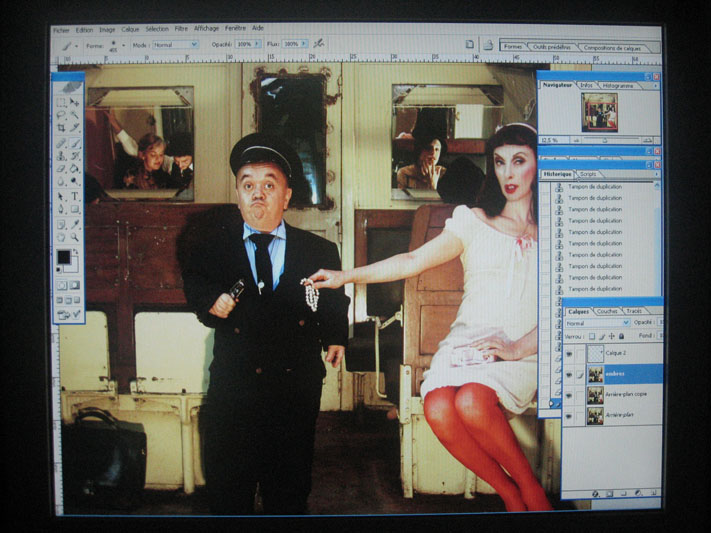This screenshot has height=533, width=711.
Task: Click the foreground color swatch
Action: 63,257
